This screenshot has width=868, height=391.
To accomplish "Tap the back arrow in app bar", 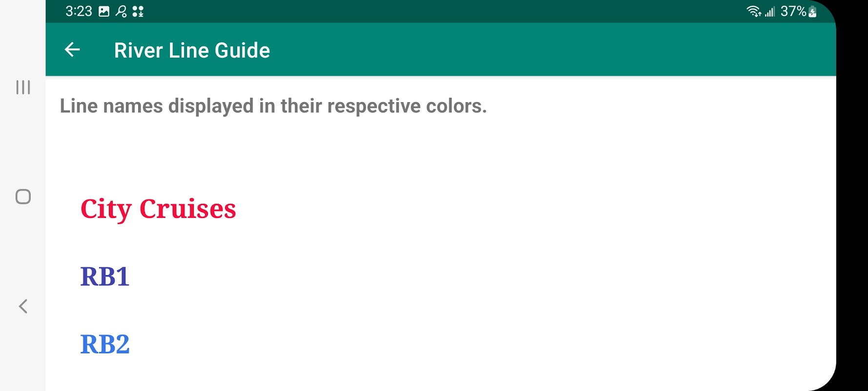I will pyautogui.click(x=72, y=50).
